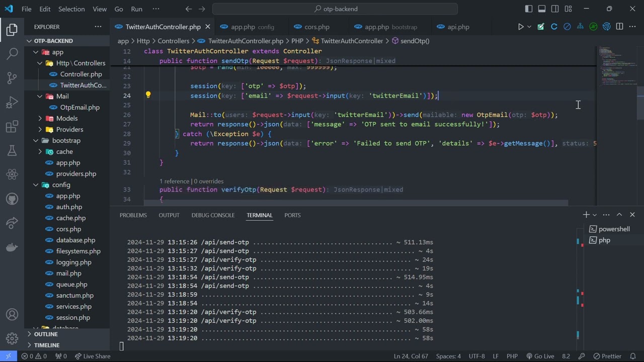This screenshot has height=362, width=644.
Task: Switch to the PORTS panel tab
Action: (x=292, y=215)
